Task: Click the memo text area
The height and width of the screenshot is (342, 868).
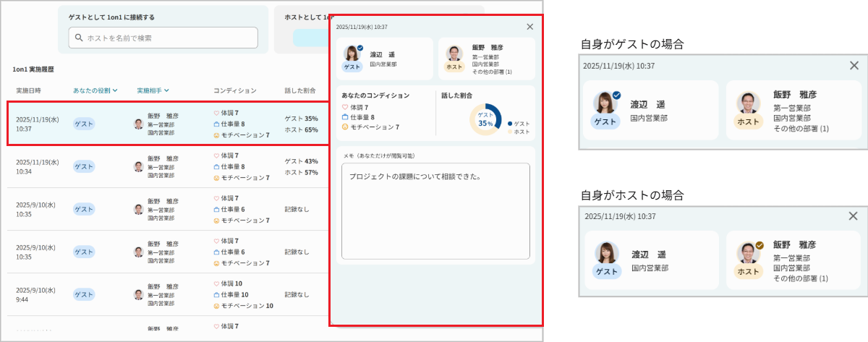Action: point(435,211)
